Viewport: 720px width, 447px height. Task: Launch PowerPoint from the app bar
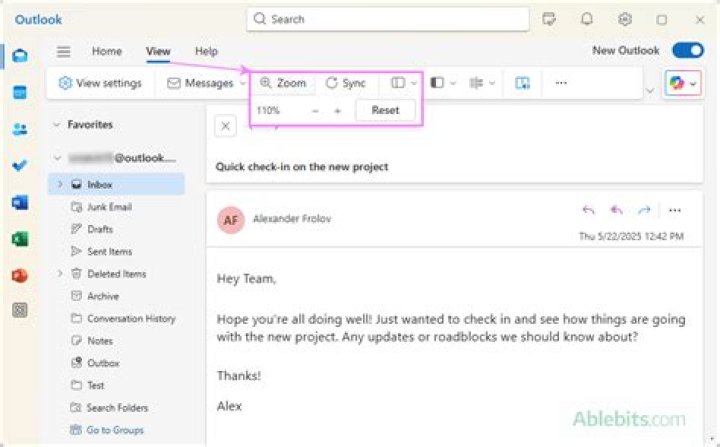[20, 276]
